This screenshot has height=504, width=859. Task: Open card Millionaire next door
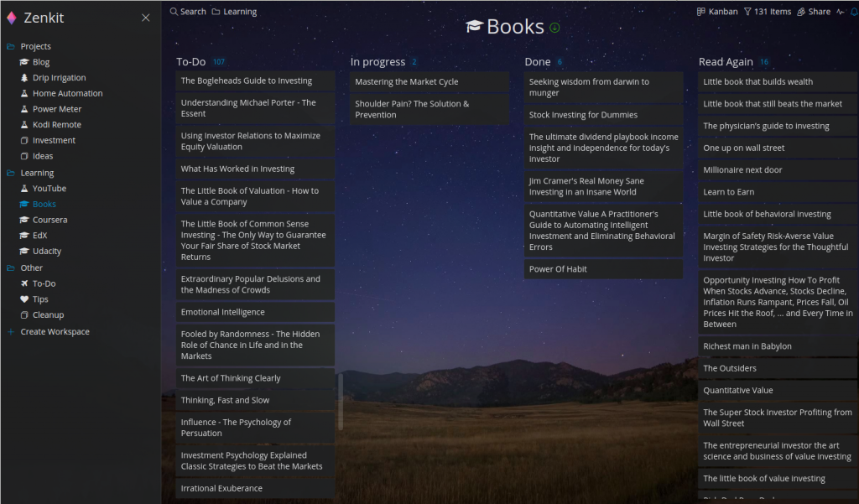click(x=778, y=170)
